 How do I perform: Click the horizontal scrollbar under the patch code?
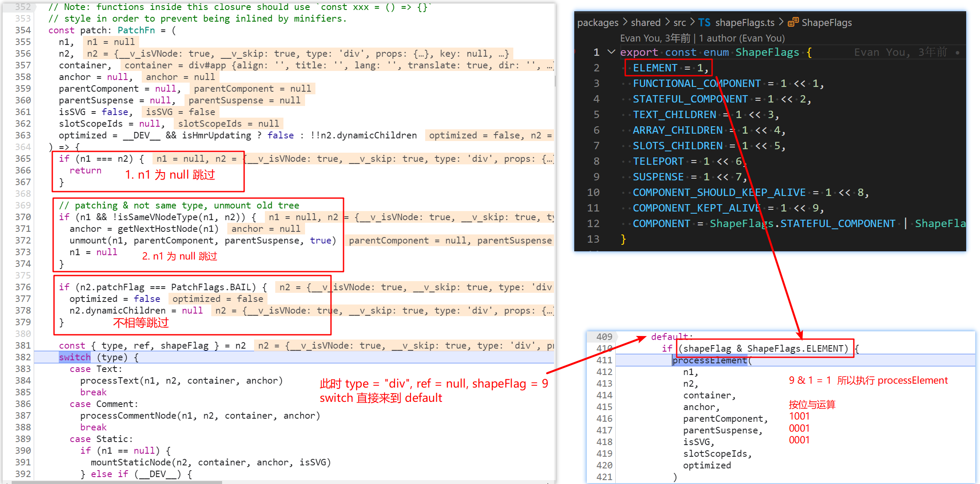click(x=117, y=482)
